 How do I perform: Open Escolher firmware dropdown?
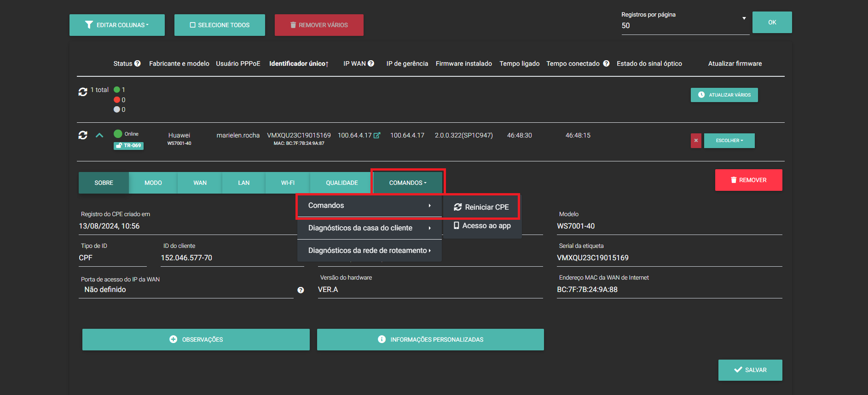[x=729, y=141]
